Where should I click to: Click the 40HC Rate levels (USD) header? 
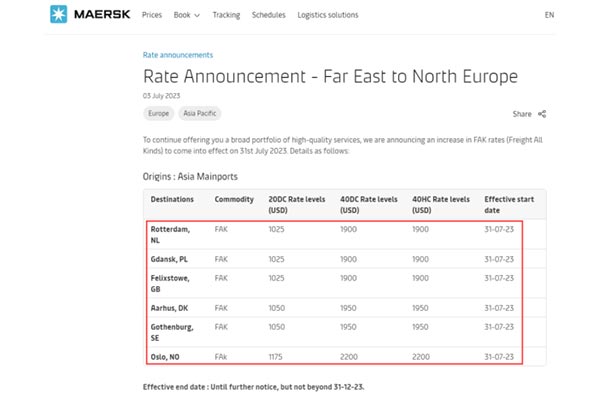pos(440,205)
